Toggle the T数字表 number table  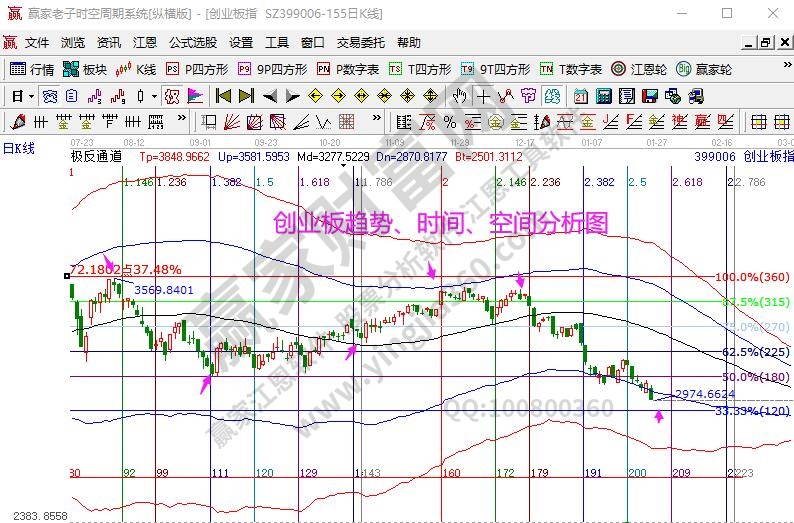pos(570,70)
